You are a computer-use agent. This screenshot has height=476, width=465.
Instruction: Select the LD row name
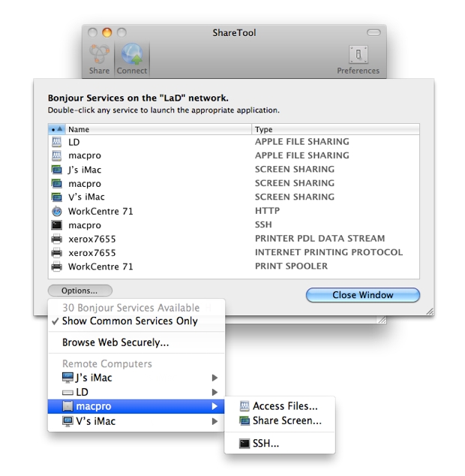(x=74, y=142)
